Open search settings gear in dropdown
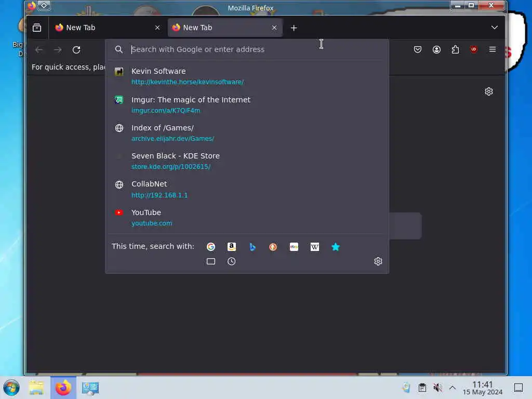This screenshot has height=399, width=532. tap(378, 261)
